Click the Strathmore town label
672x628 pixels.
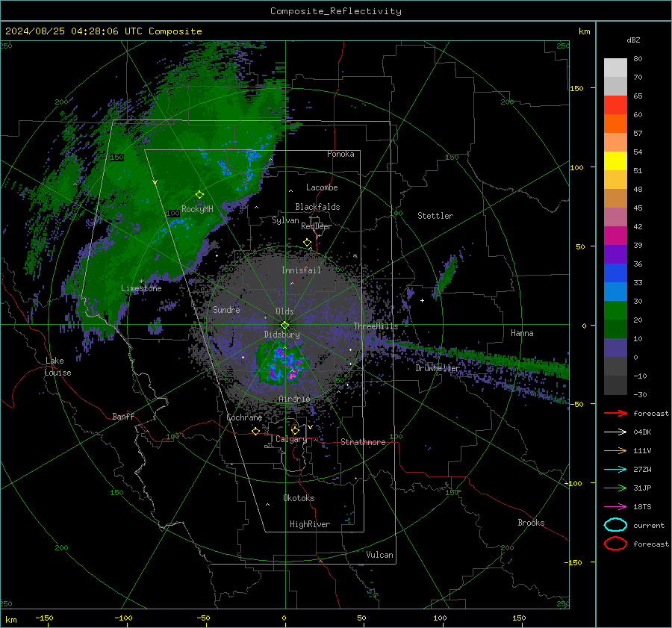pyautogui.click(x=363, y=442)
